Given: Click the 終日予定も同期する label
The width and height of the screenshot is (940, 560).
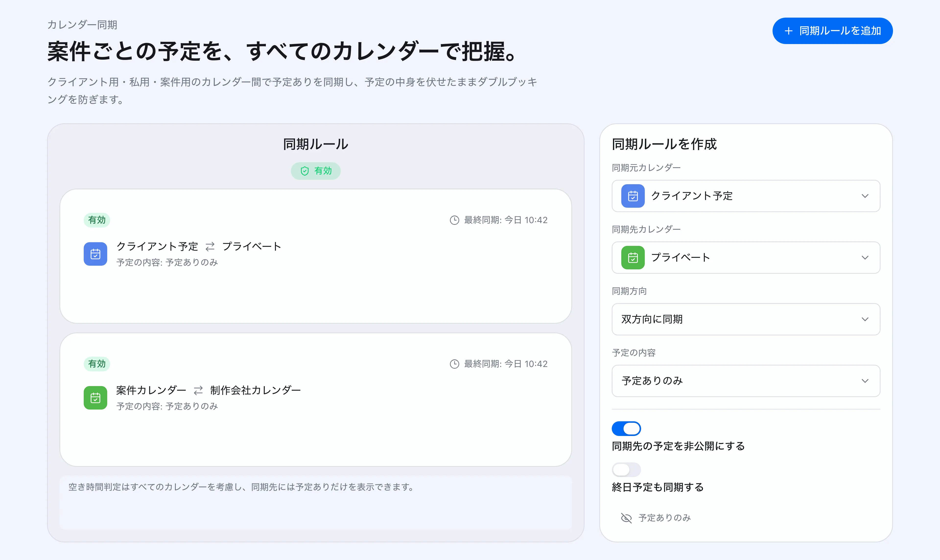Looking at the screenshot, I should (658, 488).
